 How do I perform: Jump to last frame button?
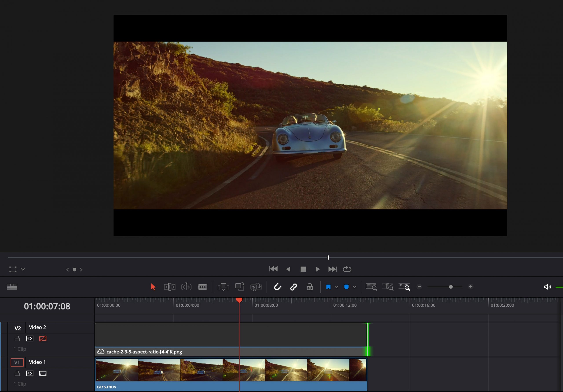pos(333,269)
